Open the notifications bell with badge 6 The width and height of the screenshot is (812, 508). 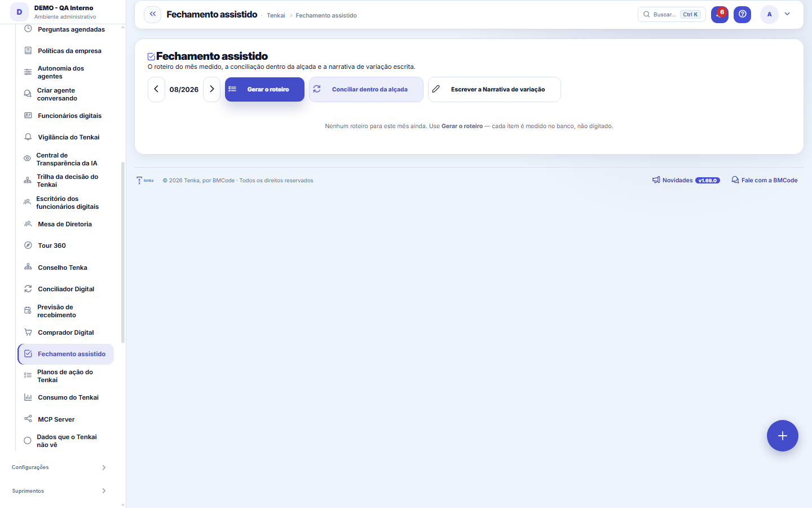pyautogui.click(x=720, y=14)
